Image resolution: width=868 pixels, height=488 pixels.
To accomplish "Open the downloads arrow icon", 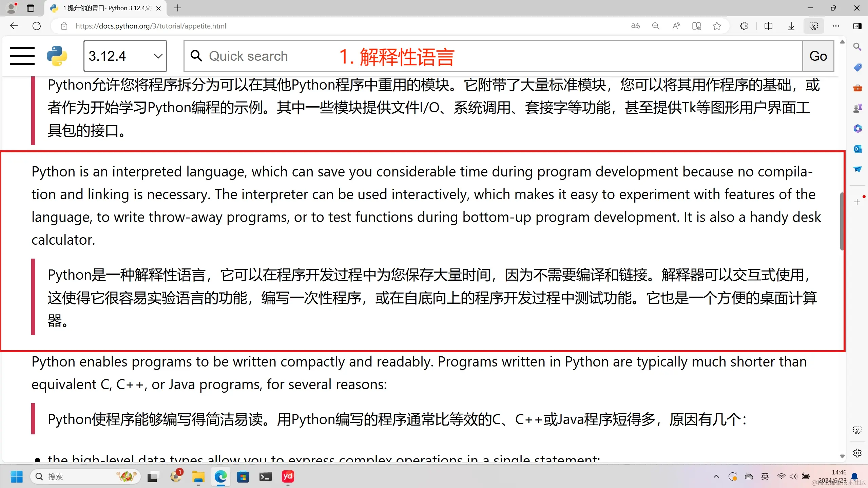I will tap(791, 26).
